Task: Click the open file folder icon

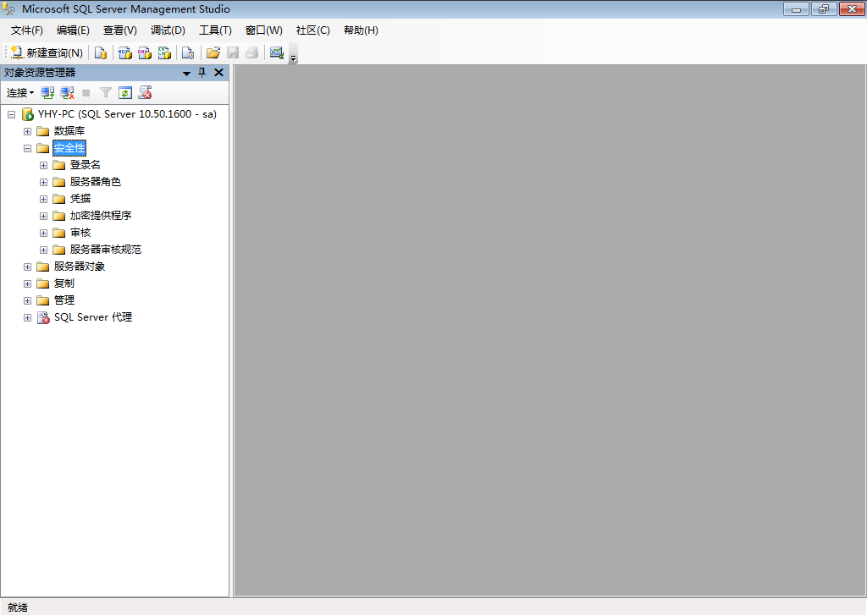Action: coord(213,52)
